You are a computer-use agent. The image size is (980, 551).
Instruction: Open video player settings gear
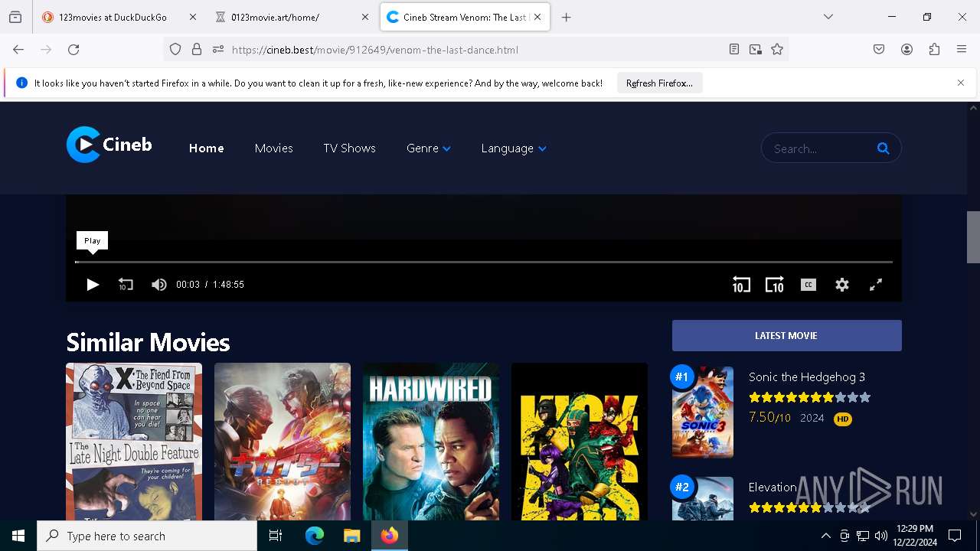[841, 285]
